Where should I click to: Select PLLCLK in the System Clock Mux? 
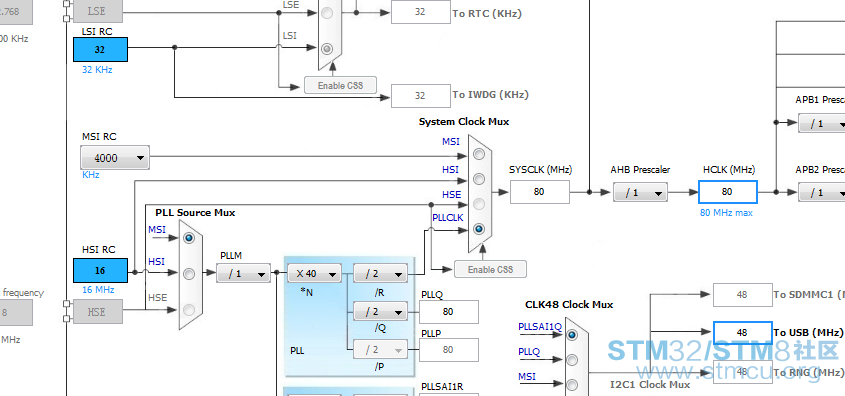(x=479, y=229)
